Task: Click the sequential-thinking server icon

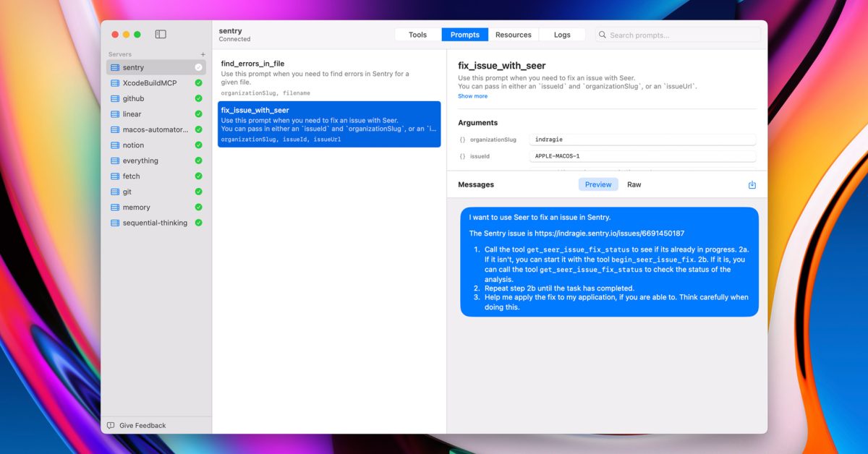Action: click(115, 223)
